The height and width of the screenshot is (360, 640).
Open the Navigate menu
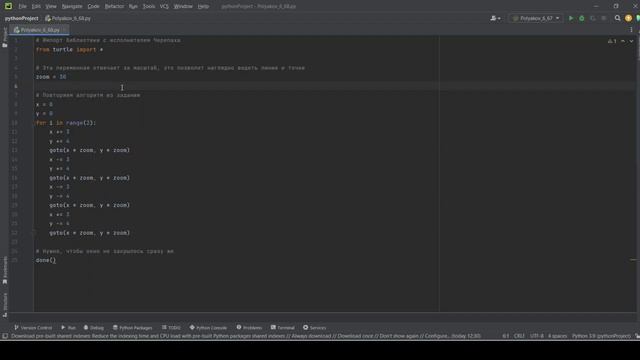tap(72, 6)
